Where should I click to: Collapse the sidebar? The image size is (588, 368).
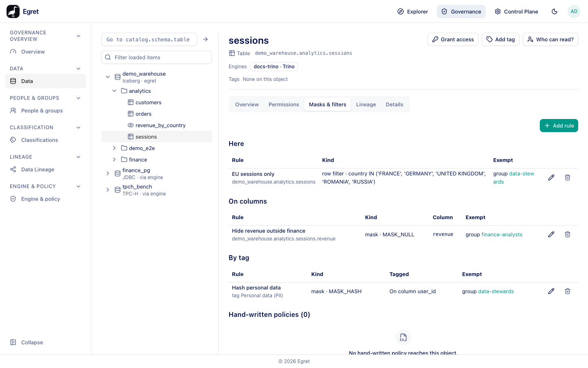45,343
